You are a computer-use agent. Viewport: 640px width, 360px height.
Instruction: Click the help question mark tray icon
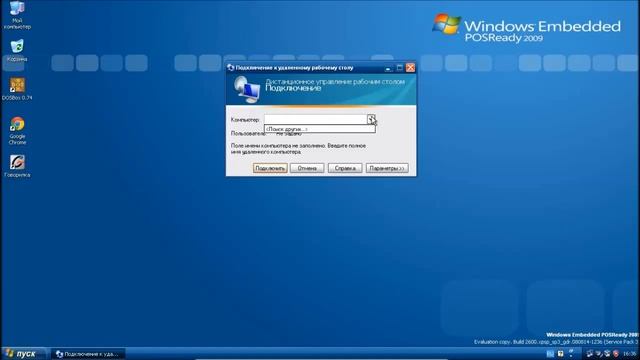(560, 353)
